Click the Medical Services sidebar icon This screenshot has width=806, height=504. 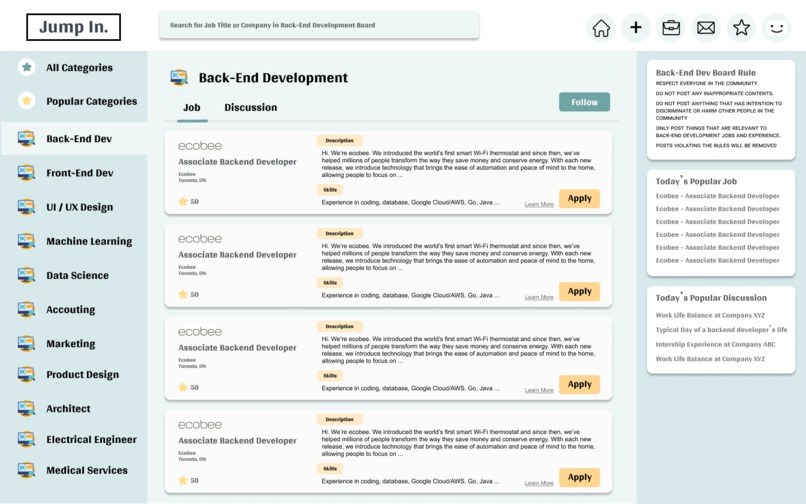[26, 470]
